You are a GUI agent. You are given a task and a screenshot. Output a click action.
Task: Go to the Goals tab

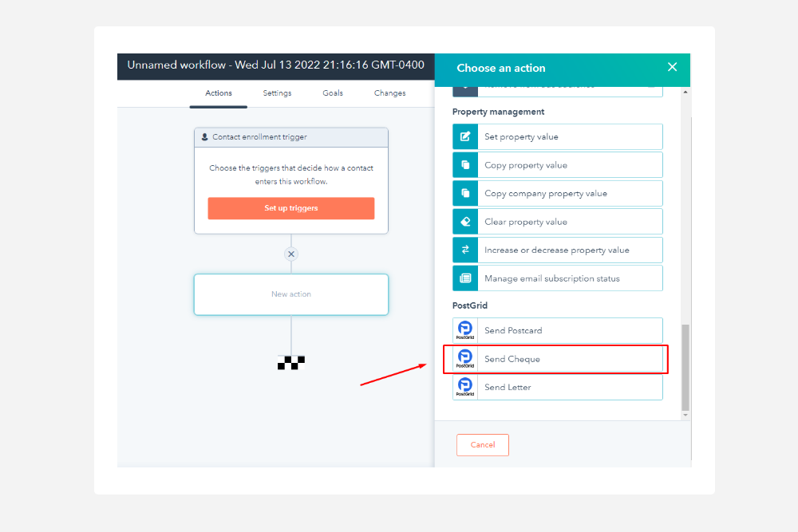pyautogui.click(x=333, y=93)
